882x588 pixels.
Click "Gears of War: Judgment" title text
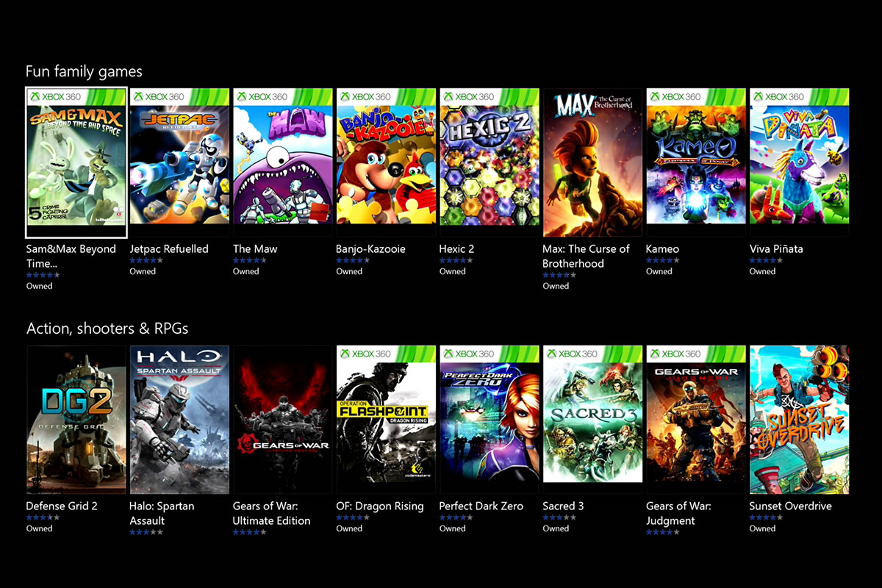pos(678,513)
